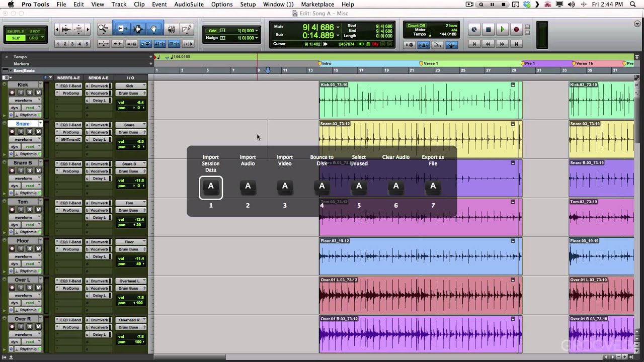Image resolution: width=644 pixels, height=362 pixels.
Task: Click the Online transport button
Action: (474, 29)
